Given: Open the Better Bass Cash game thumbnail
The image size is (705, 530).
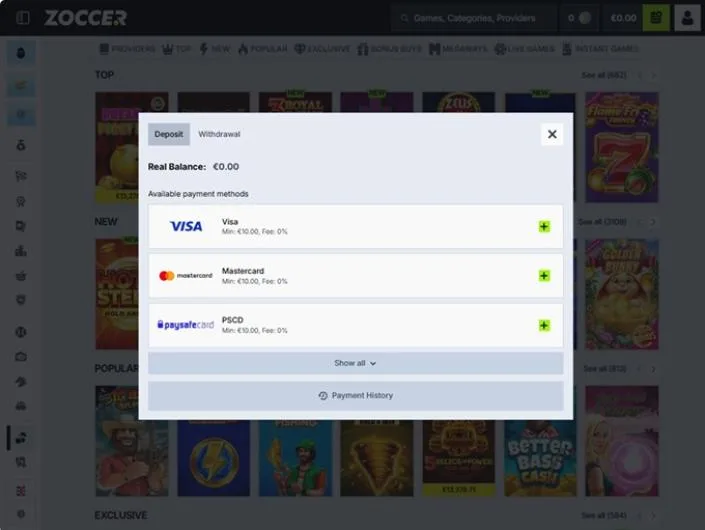Looking at the screenshot, I should tap(540, 458).
